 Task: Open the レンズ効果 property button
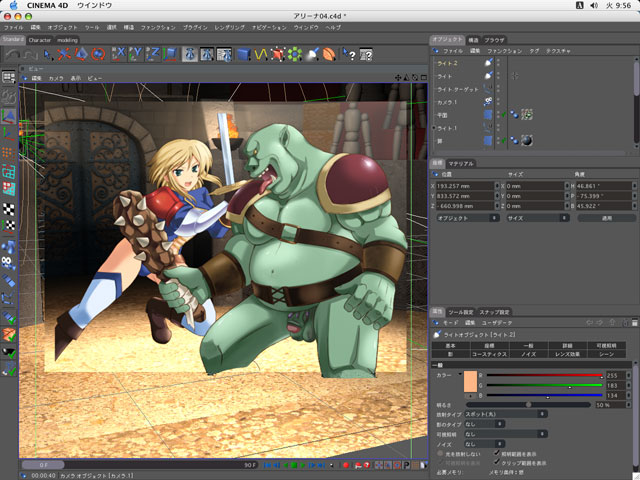point(567,354)
